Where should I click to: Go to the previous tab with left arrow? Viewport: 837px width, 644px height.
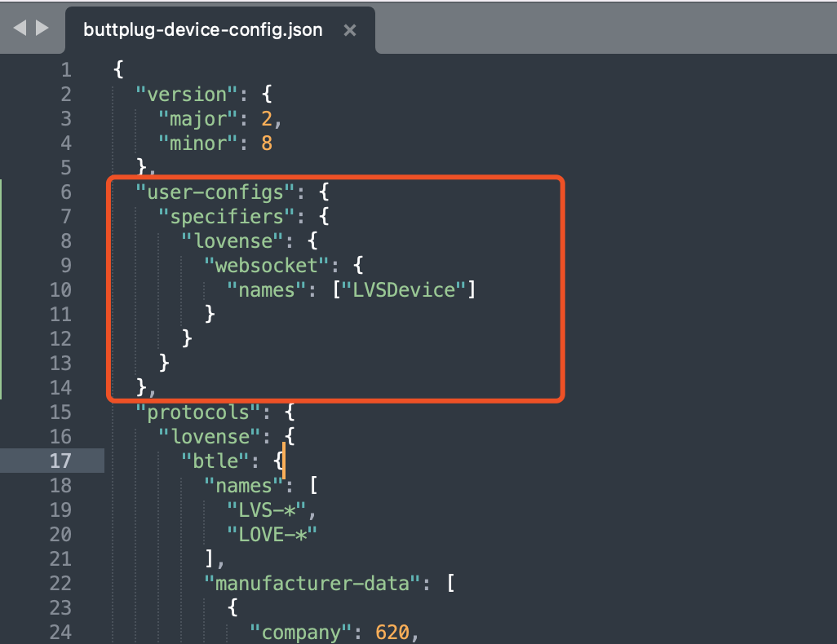(x=20, y=27)
